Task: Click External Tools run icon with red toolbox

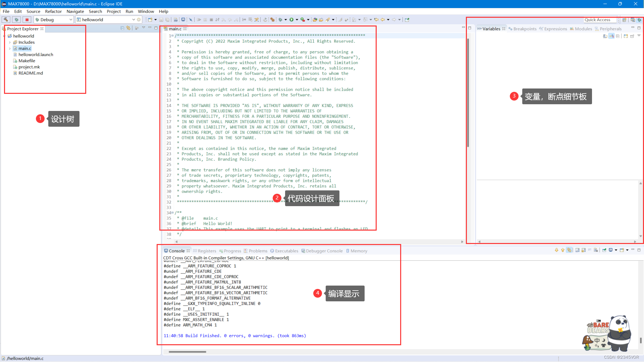Action: tap(303, 20)
